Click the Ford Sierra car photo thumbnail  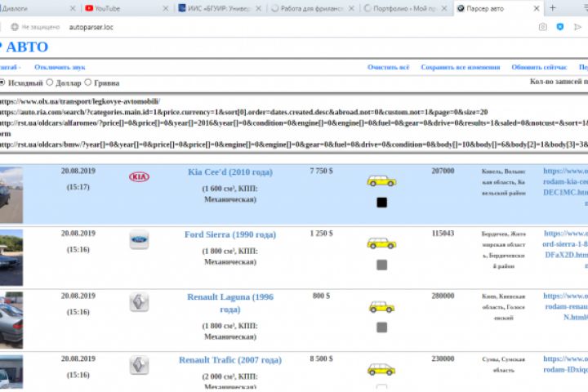point(11,257)
